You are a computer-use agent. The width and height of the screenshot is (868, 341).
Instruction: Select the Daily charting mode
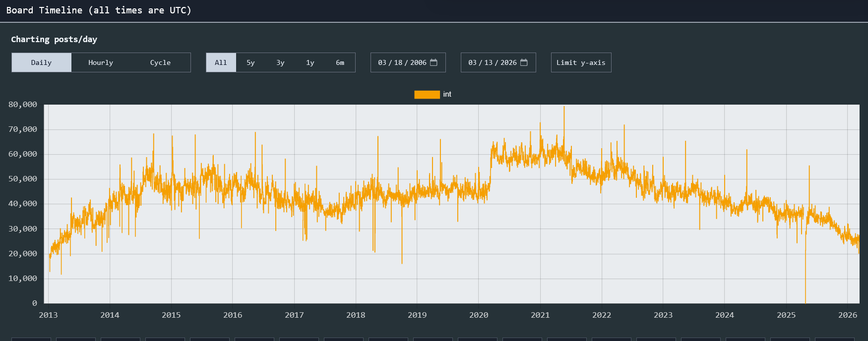tap(42, 62)
